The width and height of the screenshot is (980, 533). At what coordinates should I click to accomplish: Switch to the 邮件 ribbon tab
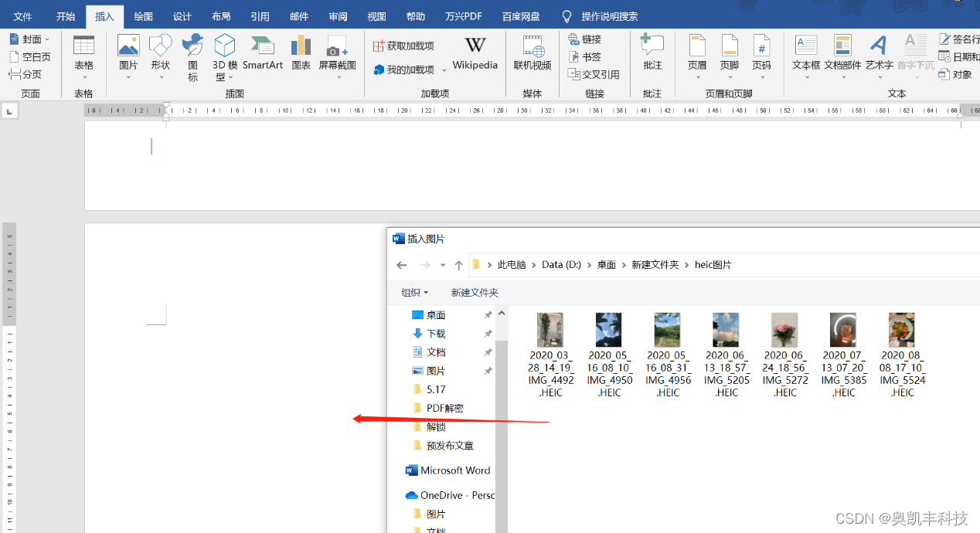(x=299, y=15)
